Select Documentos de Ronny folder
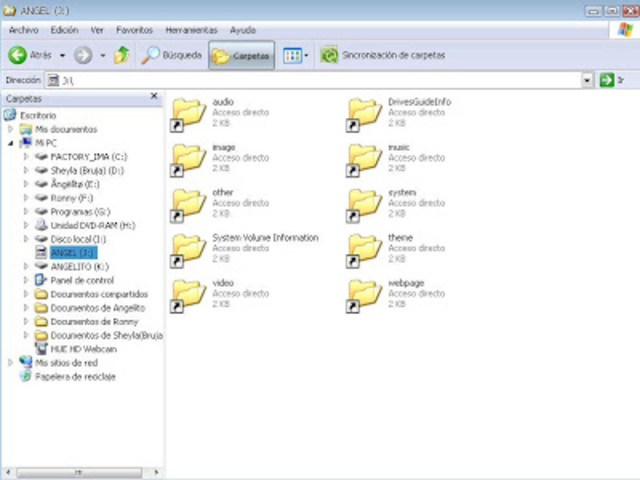The image size is (640, 480). click(x=94, y=322)
